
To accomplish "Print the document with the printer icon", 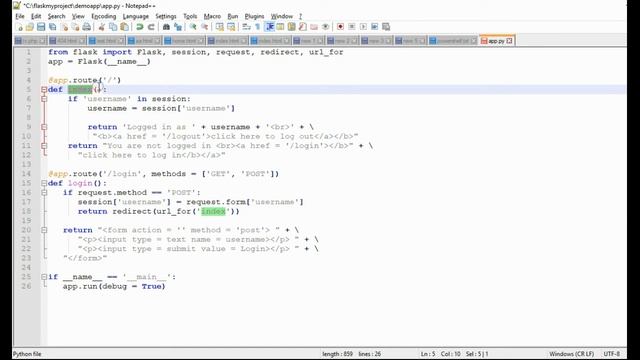I will (87, 27).
